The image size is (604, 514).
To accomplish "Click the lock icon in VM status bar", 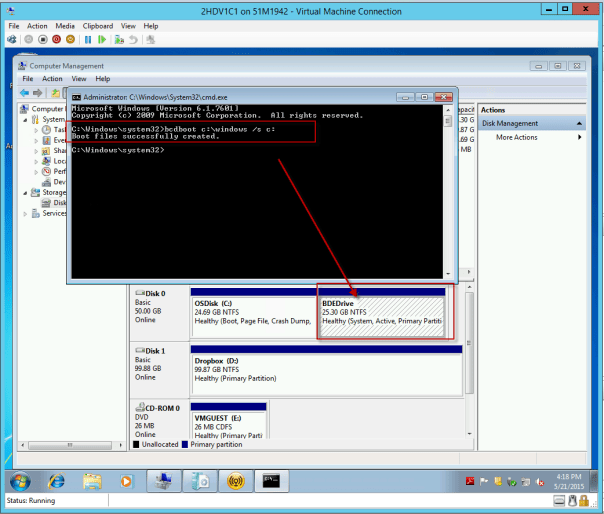I will point(584,501).
